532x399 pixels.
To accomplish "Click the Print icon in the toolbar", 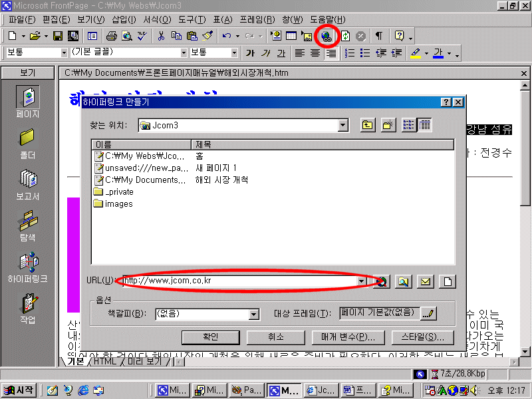I will (111, 36).
